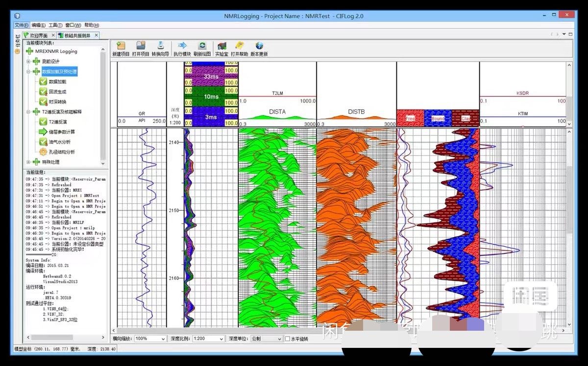Image resolution: width=588 pixels, height=366 pixels.
Task: Open the 实验室 laboratory icon
Action: (x=221, y=46)
